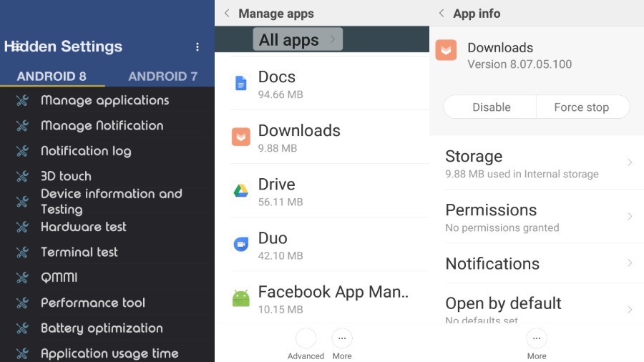644x362 pixels.
Task: Expand the Notifications row chevron
Action: (x=630, y=263)
